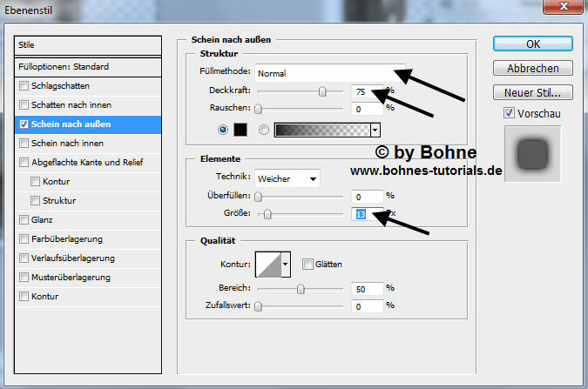Click the Abbrechen button
The height and width of the screenshot is (389, 588).
pos(532,68)
